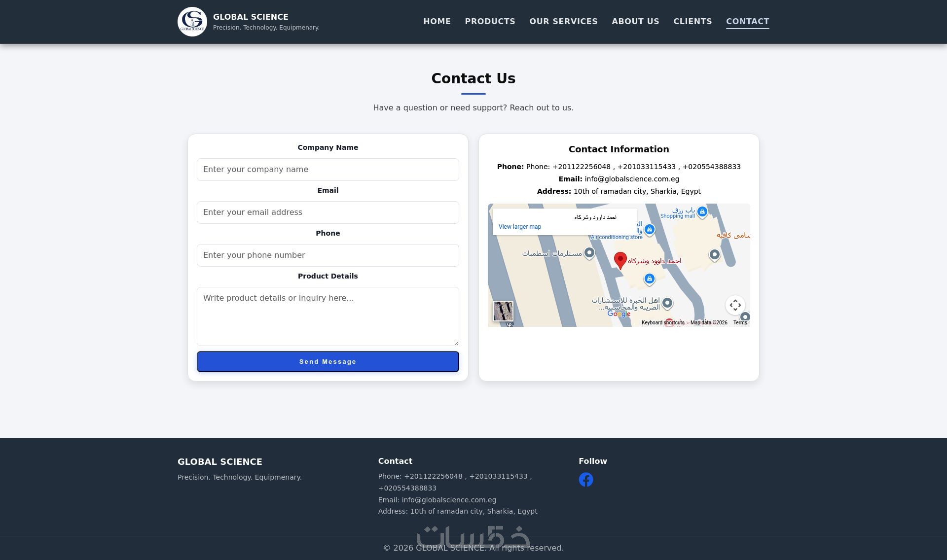Visit the Clients page
947x560 pixels.
tap(692, 22)
